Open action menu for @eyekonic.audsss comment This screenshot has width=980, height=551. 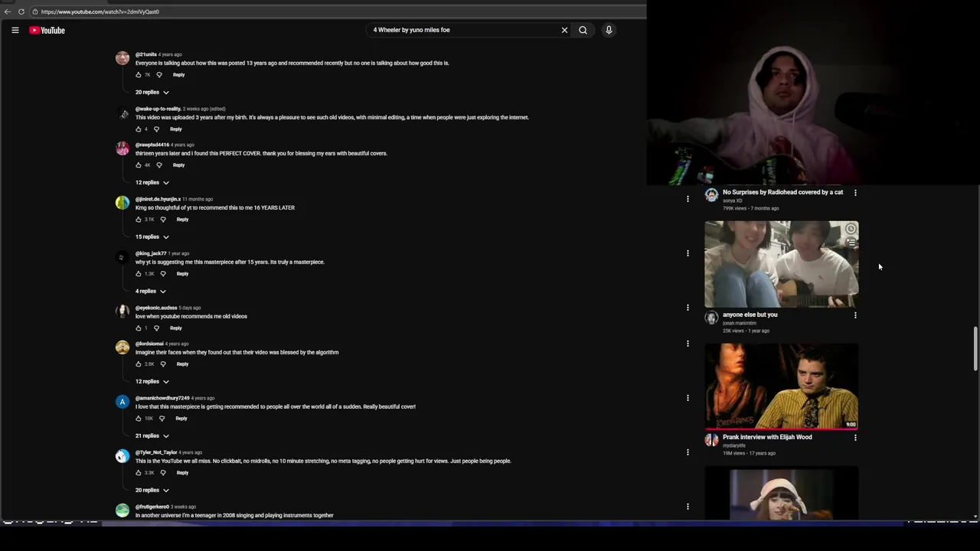(688, 308)
